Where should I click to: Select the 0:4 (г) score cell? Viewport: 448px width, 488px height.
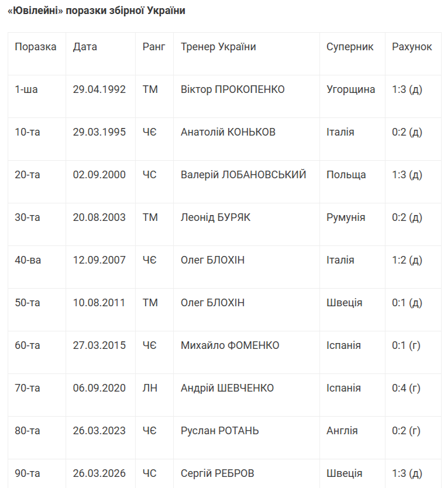[x=406, y=388]
